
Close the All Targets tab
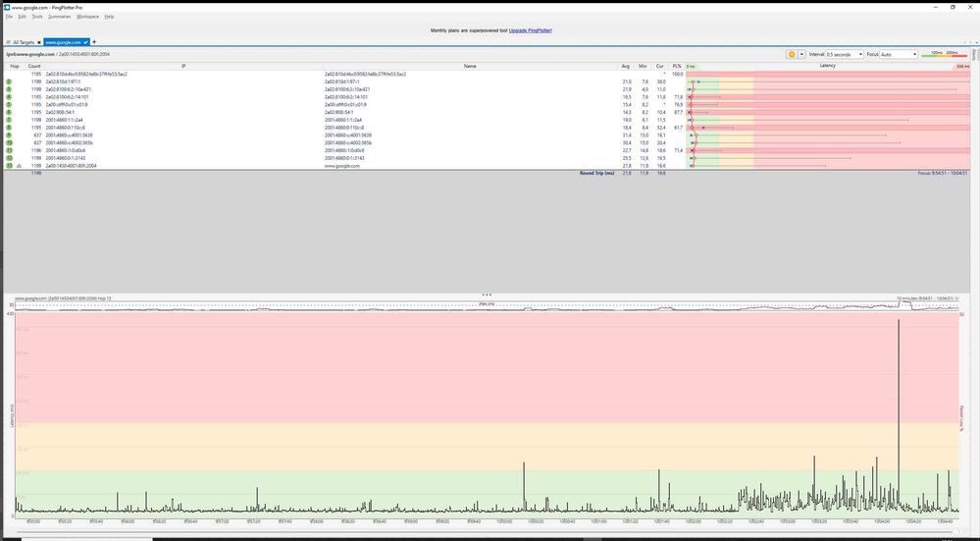[39, 42]
